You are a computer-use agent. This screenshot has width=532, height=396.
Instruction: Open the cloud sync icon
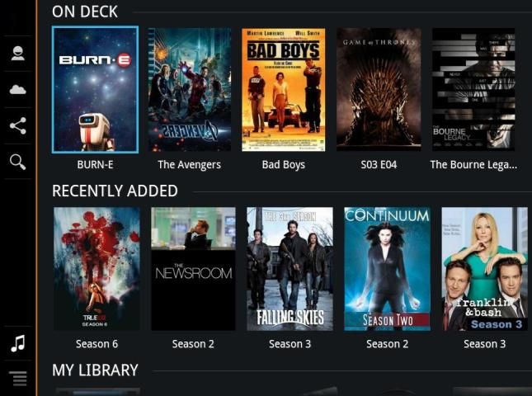click(x=17, y=90)
